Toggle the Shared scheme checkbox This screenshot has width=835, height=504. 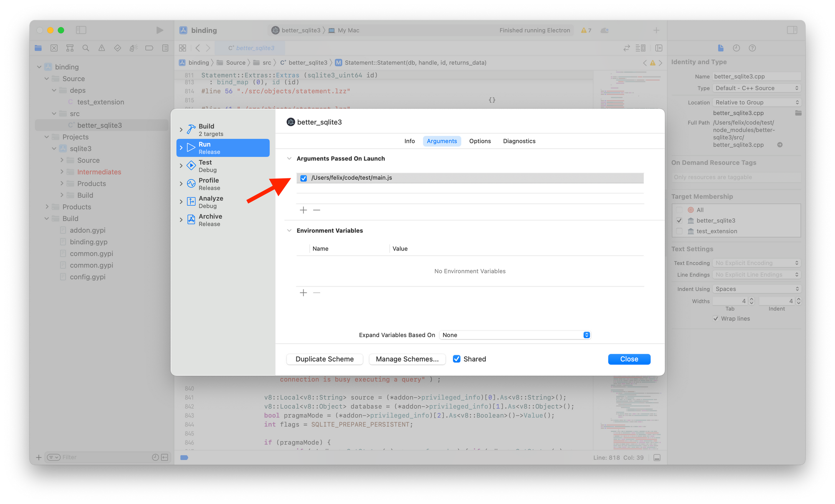coord(457,359)
